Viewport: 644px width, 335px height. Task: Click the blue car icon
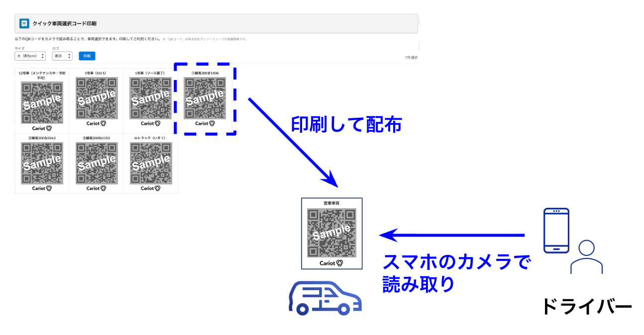pos(325,298)
